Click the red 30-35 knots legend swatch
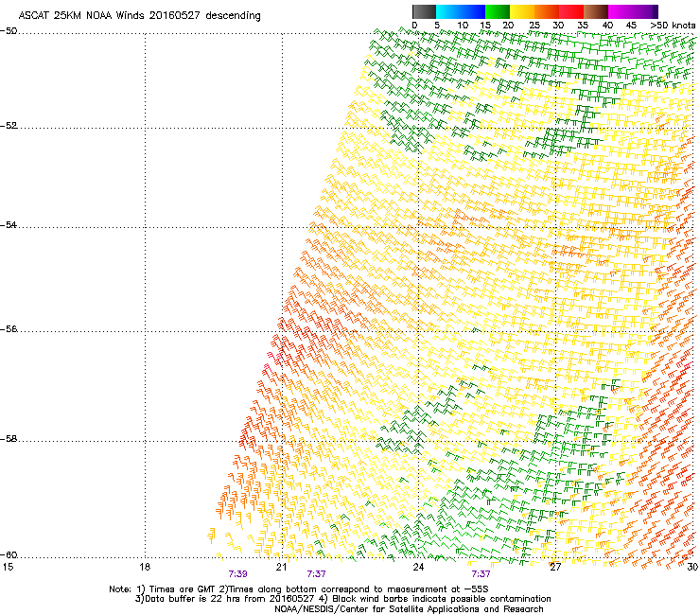Viewport: 700px width, 615px height. point(571,11)
